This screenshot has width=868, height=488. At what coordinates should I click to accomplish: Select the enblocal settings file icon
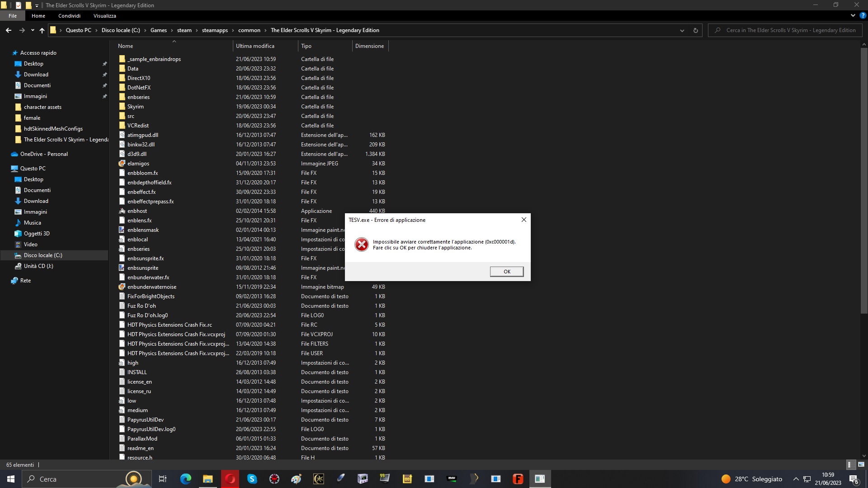tap(122, 239)
